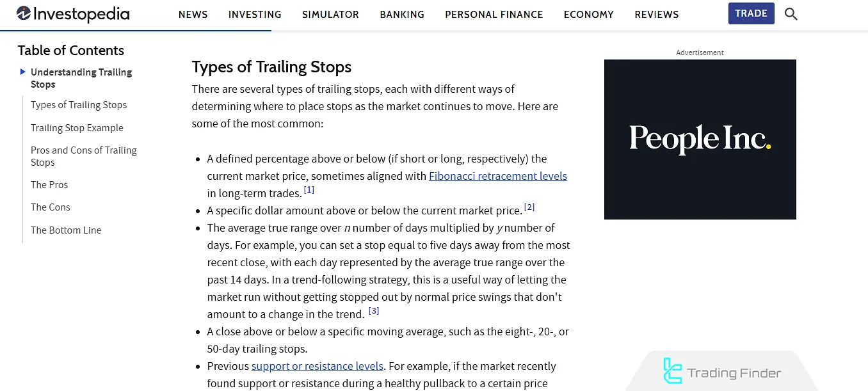Select the REVIEWS section
The width and height of the screenshot is (868, 391).
click(x=656, y=14)
